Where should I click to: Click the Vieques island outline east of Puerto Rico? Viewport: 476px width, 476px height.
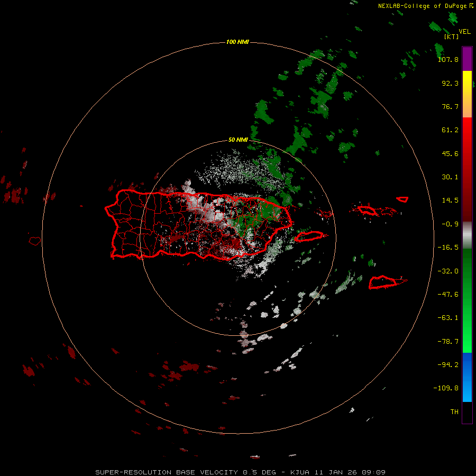click(x=309, y=236)
